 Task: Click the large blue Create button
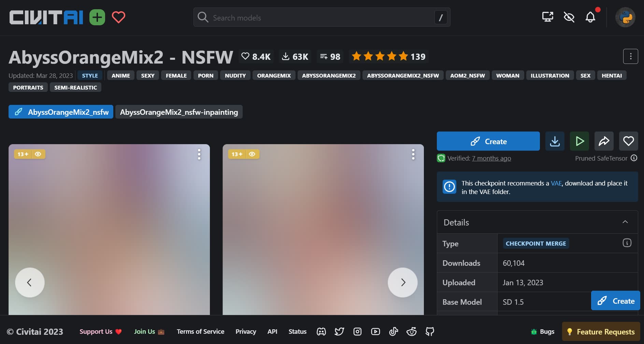pos(488,141)
